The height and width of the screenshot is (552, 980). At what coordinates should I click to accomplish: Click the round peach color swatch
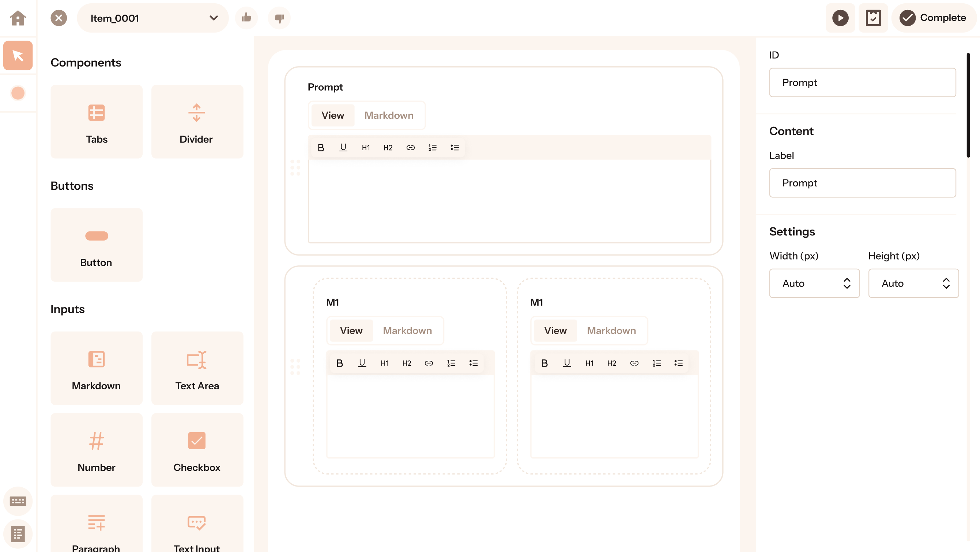[x=18, y=93]
